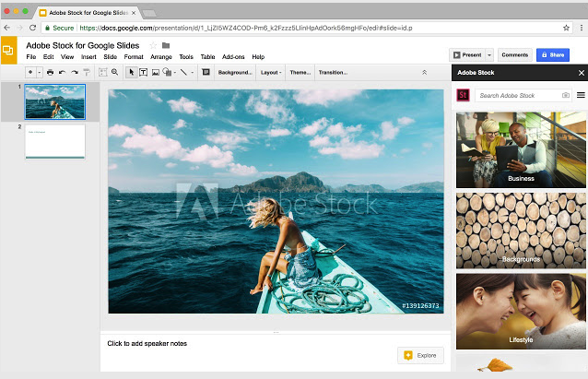Select the boat photo on the slide canvas
This screenshot has height=379, width=588.
click(x=276, y=202)
